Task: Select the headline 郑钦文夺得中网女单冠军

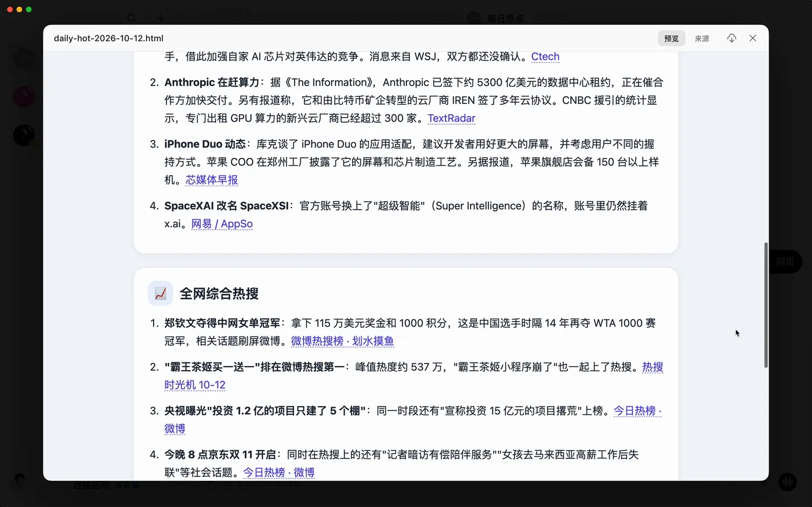Action: pyautogui.click(x=222, y=323)
